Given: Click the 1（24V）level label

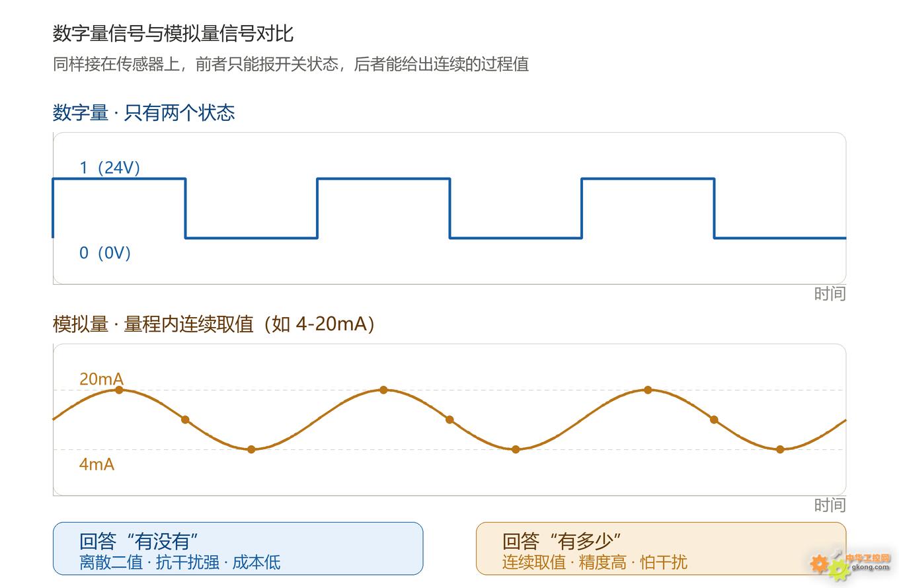Looking at the screenshot, I should tap(110, 168).
